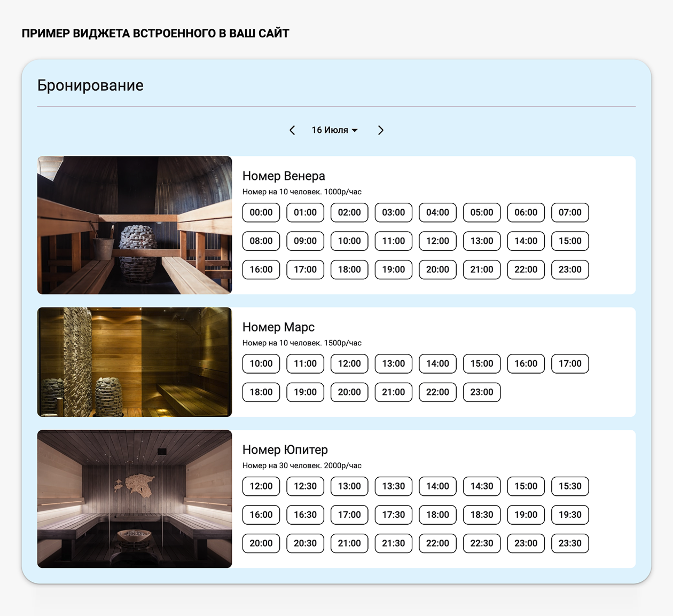Screen dimensions: 673x616
Task: Select 17:00 slot in Номер Марс
Action: 570,364
